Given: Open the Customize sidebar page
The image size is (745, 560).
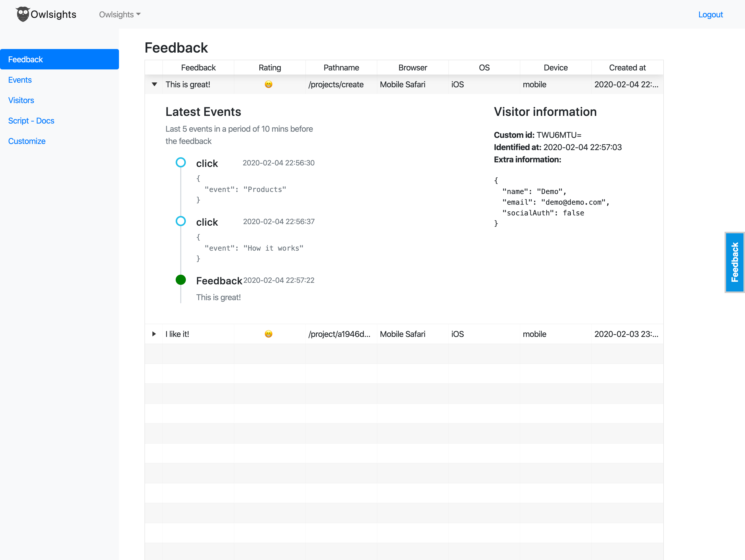Looking at the screenshot, I should click(x=27, y=141).
